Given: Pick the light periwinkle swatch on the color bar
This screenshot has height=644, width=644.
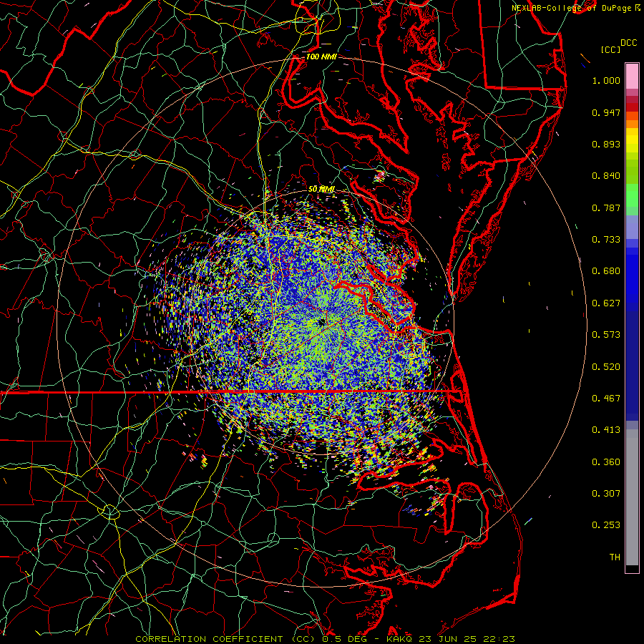Looking at the screenshot, I should pyautogui.click(x=632, y=227).
